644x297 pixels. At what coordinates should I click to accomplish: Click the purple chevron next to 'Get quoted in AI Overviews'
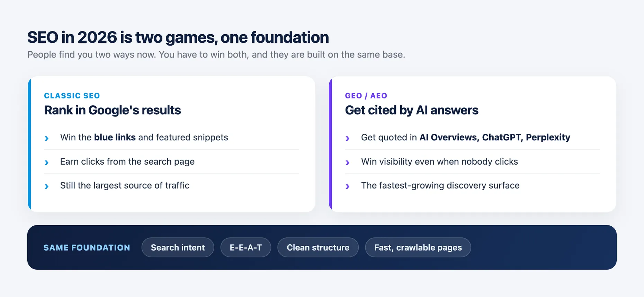click(x=347, y=138)
